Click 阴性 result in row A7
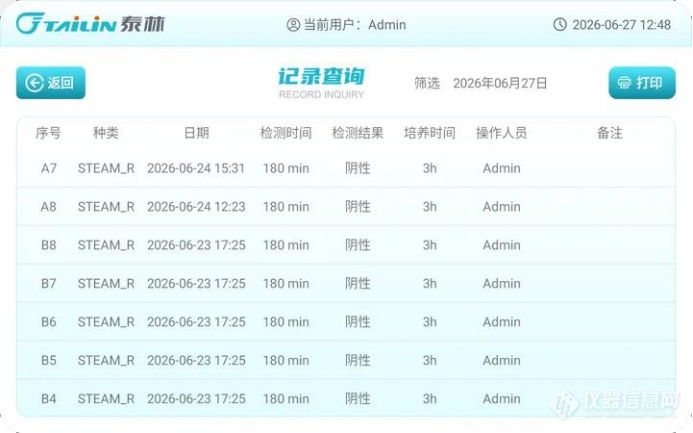The height and width of the screenshot is (433, 693). coord(358,168)
